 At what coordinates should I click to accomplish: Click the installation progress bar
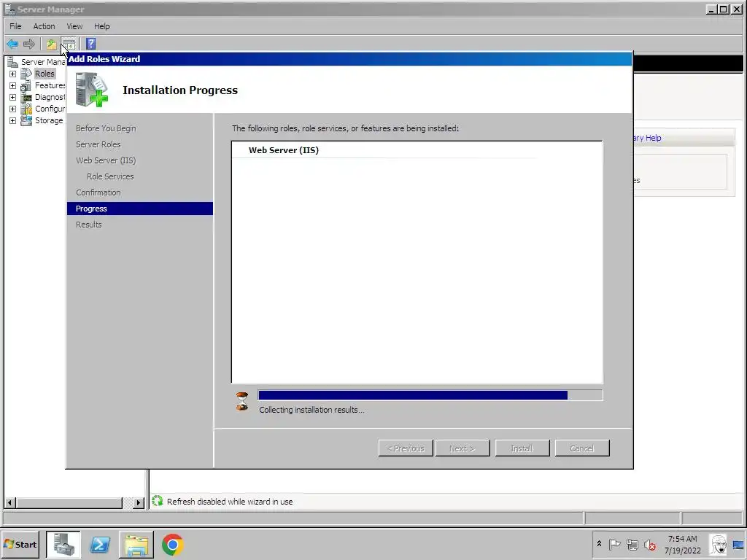pos(430,395)
